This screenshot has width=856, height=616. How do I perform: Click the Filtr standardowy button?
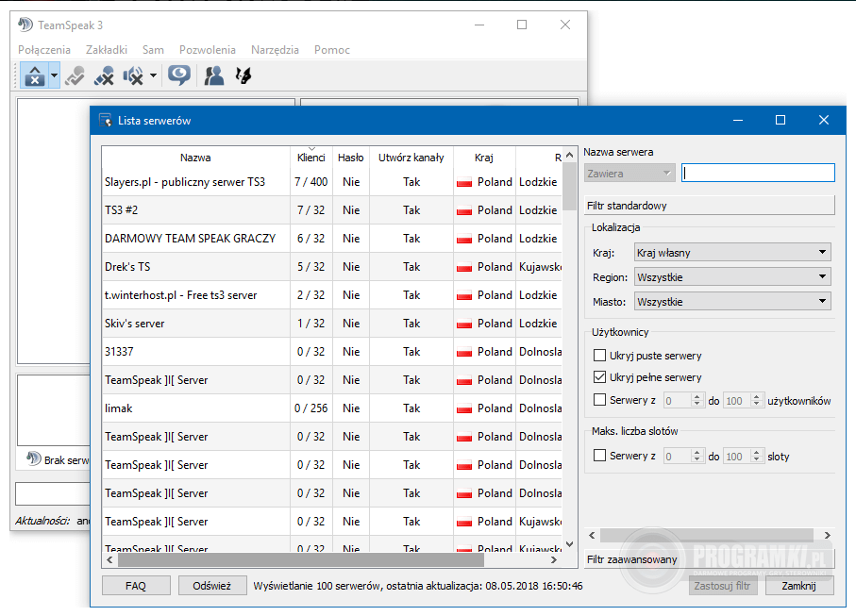click(x=710, y=206)
